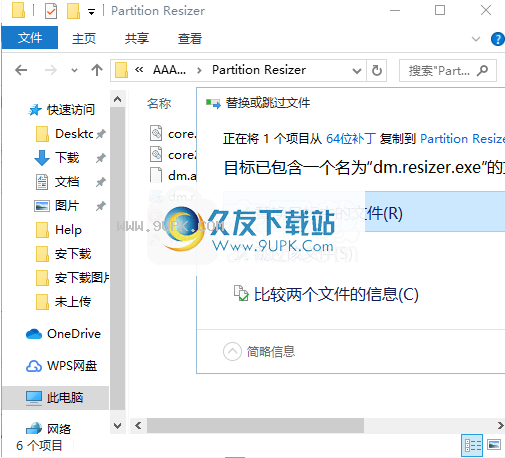This screenshot has height=458, width=505.
Task: Collapse details with 简略信息 chevron
Action: pos(232,351)
